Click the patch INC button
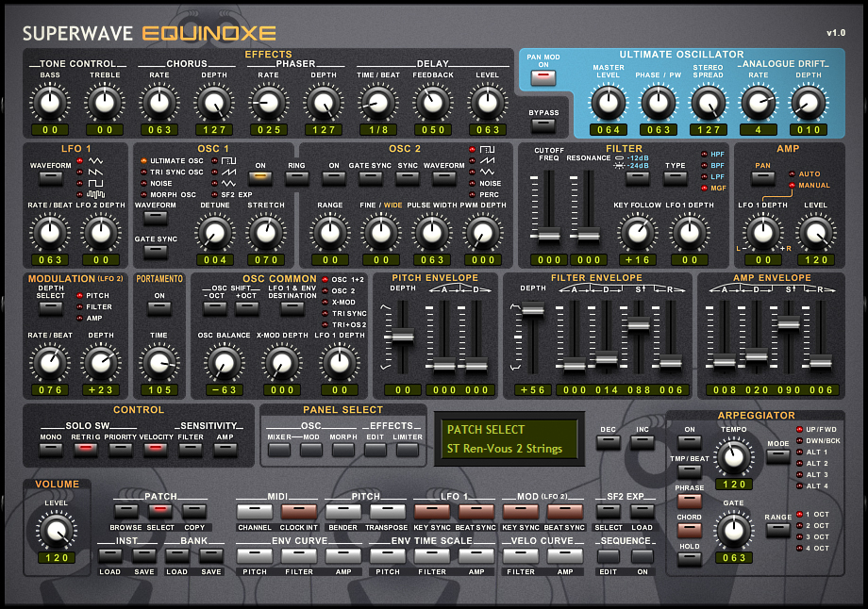The height and width of the screenshot is (609, 868). (642, 443)
